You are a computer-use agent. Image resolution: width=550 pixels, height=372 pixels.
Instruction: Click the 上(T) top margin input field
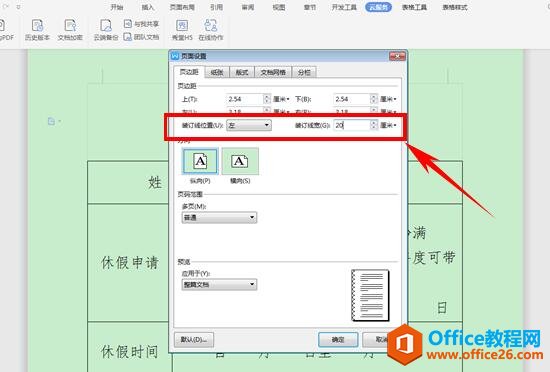(x=245, y=99)
